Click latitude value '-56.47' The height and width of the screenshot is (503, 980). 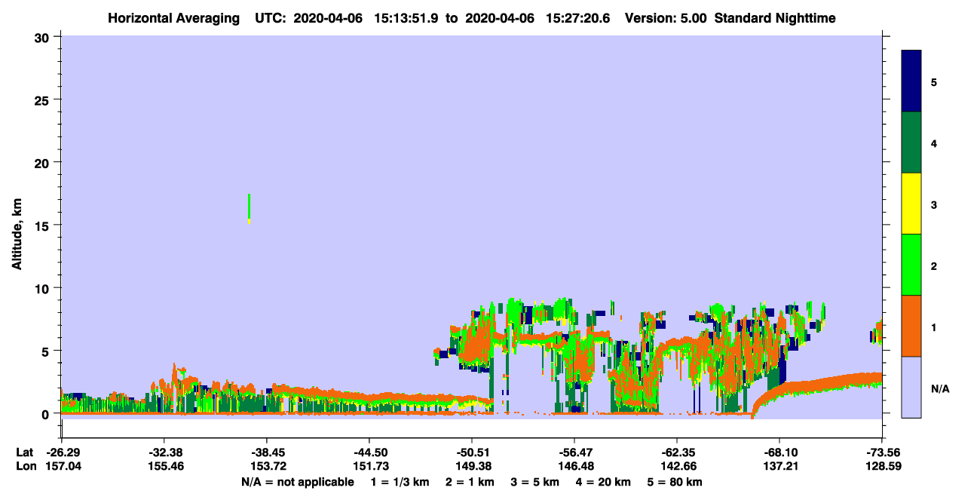point(574,452)
